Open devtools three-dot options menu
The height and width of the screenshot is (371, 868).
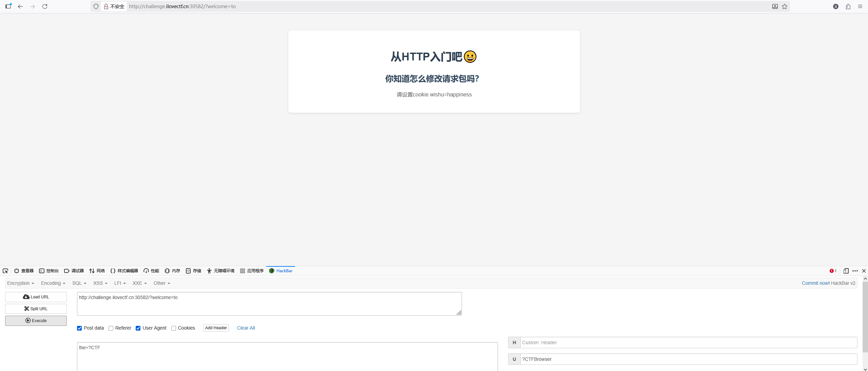pos(855,271)
